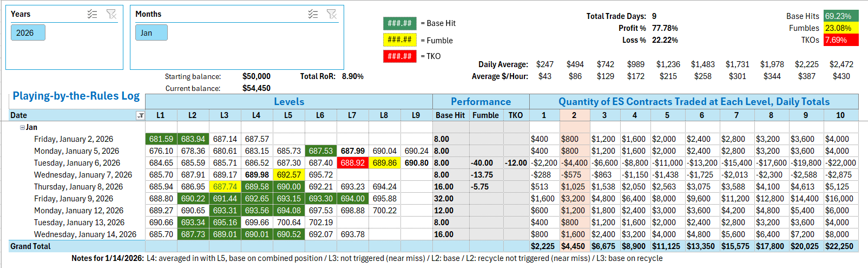Select the red 688.92 TKO cell
868x268 pixels.
(x=352, y=163)
